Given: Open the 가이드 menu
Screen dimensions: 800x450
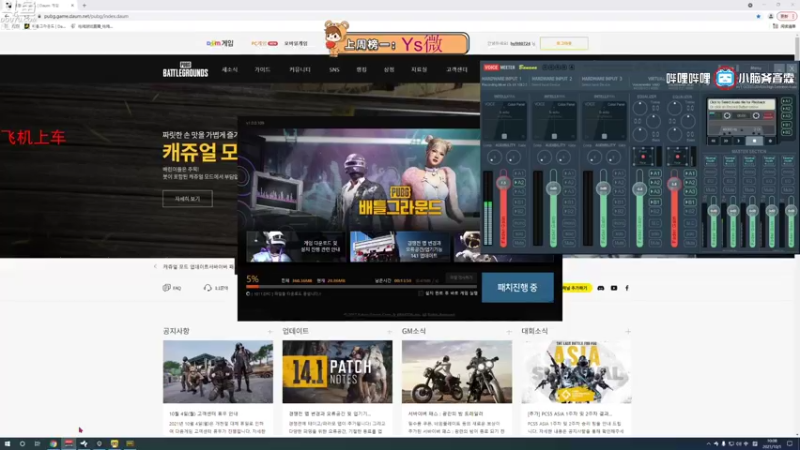Looking at the screenshot, I should click(x=262, y=69).
